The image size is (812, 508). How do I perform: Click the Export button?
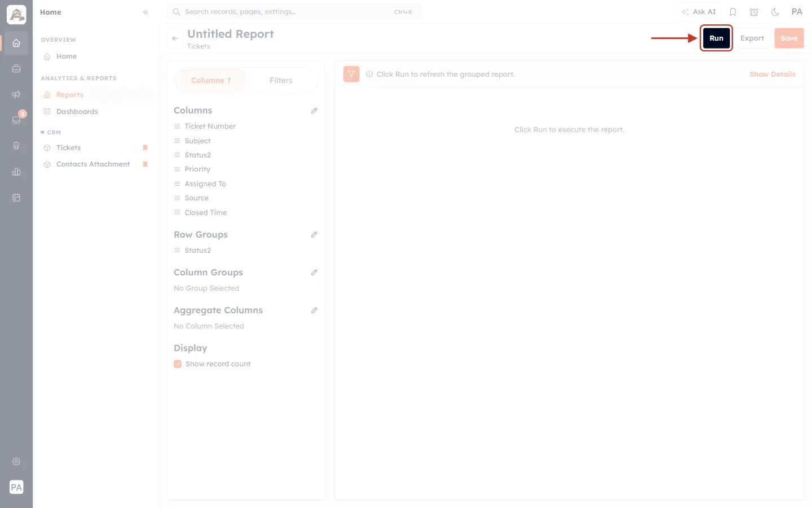(x=752, y=38)
